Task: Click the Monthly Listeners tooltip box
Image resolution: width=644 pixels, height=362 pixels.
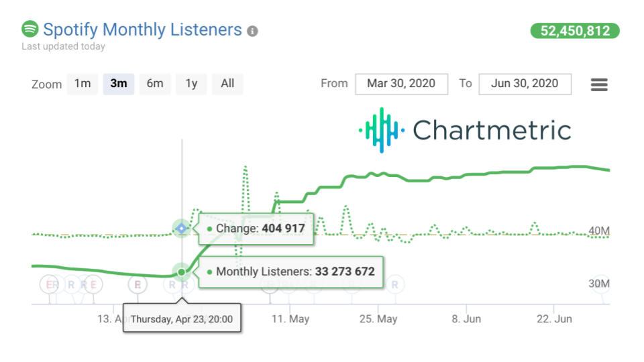Action: (x=291, y=272)
